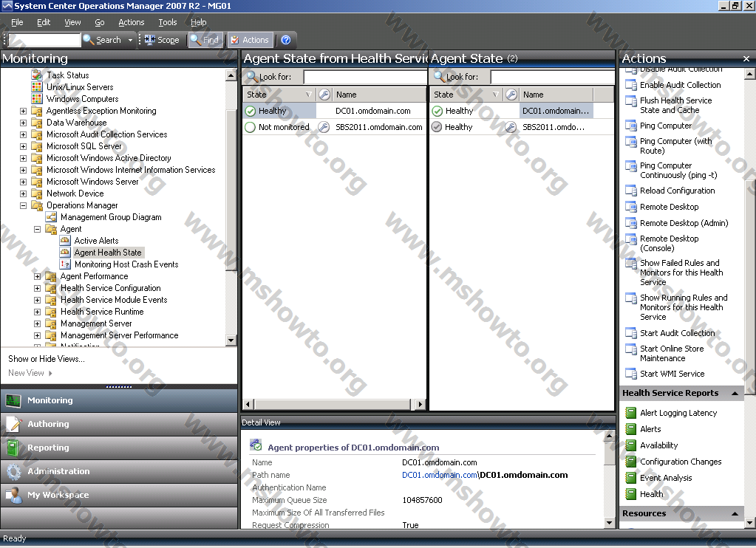756x548 pixels.
Task: Open the Edit menu
Action: (x=44, y=22)
